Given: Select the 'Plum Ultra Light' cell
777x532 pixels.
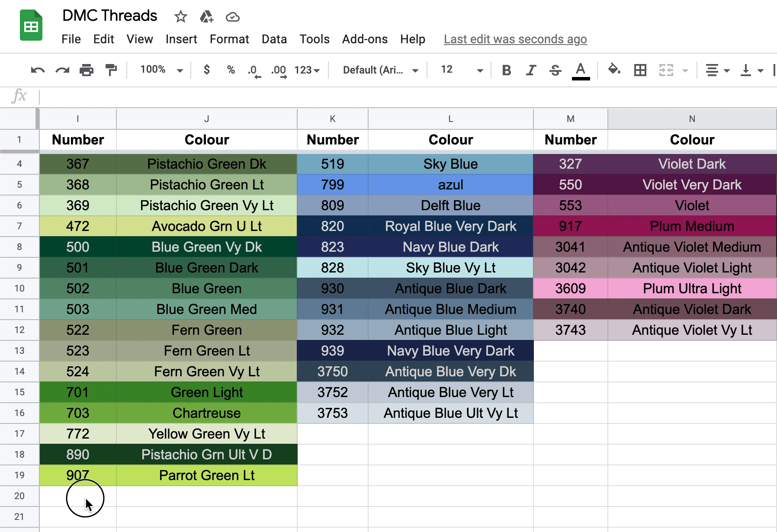Looking at the screenshot, I should pyautogui.click(x=692, y=288).
